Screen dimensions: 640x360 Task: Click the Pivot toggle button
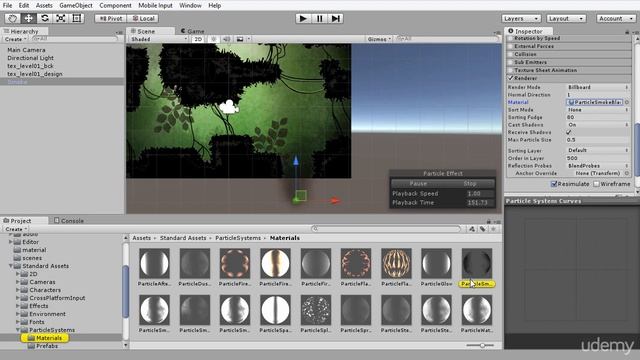tap(111, 18)
